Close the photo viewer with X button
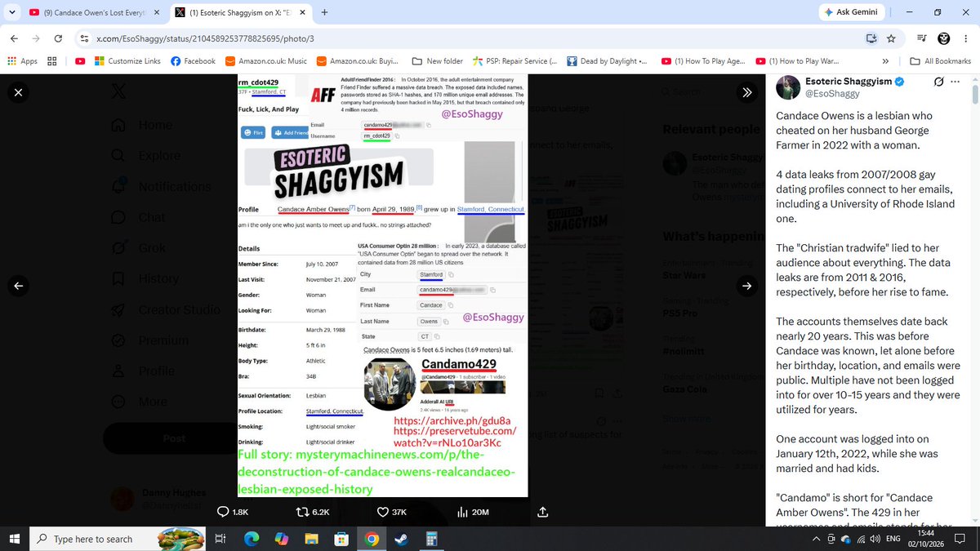Viewport: 980px width, 551px height. (19, 92)
